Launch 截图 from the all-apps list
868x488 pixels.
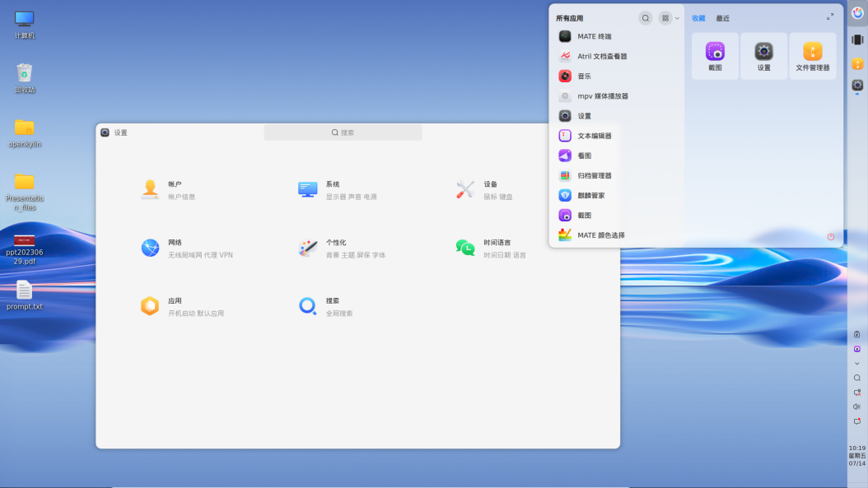pyautogui.click(x=614, y=216)
